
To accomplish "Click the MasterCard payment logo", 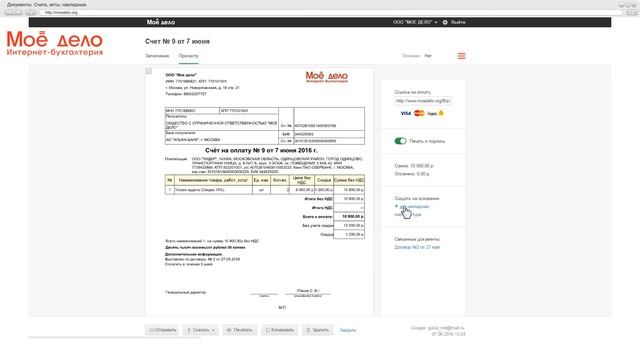I will click(x=419, y=113).
